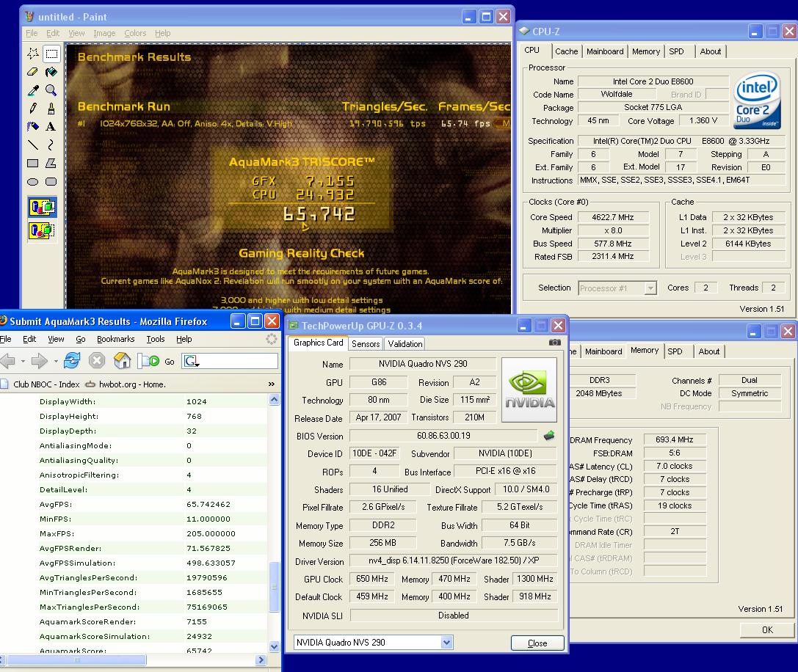Open the Go menu in Firefox
The height and width of the screenshot is (672, 798).
pos(81,339)
